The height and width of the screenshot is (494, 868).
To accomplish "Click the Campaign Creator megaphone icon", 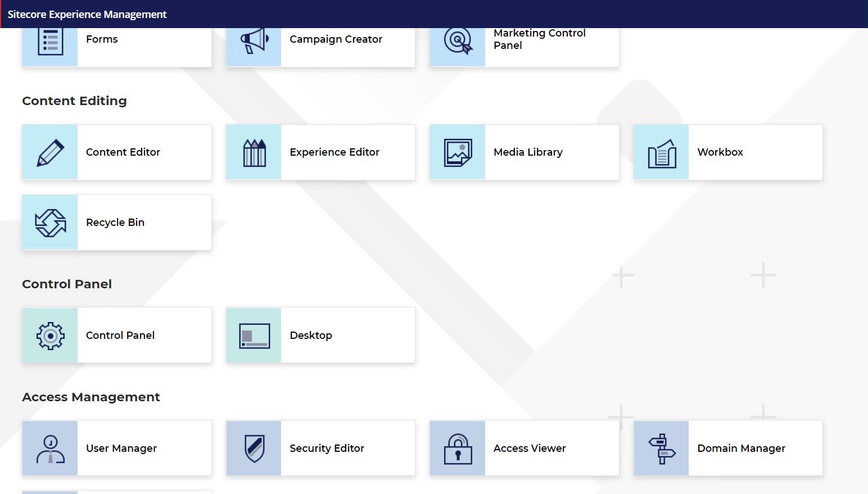I will 254,41.
